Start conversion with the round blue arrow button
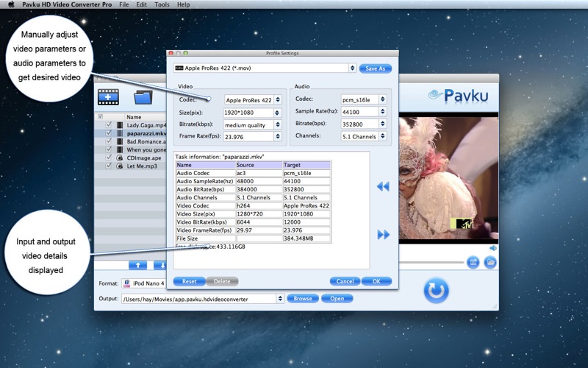This screenshot has height=368, width=588. [436, 290]
